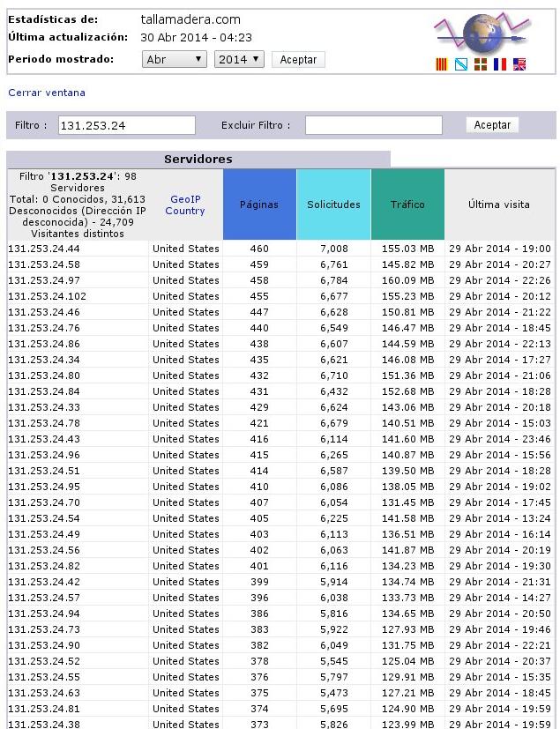
Task: Select the cyan Solicitudes column header
Action: (333, 205)
